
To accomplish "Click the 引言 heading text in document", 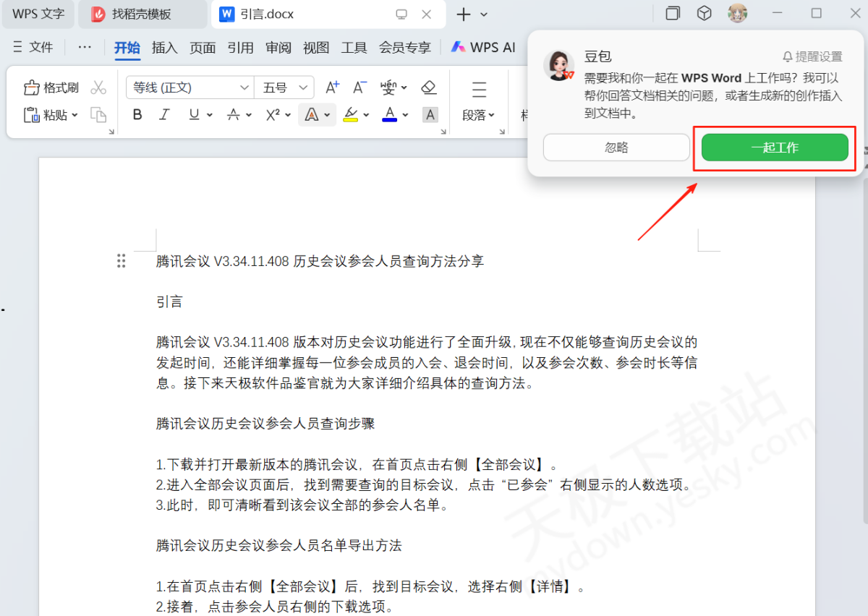I will 169,302.
